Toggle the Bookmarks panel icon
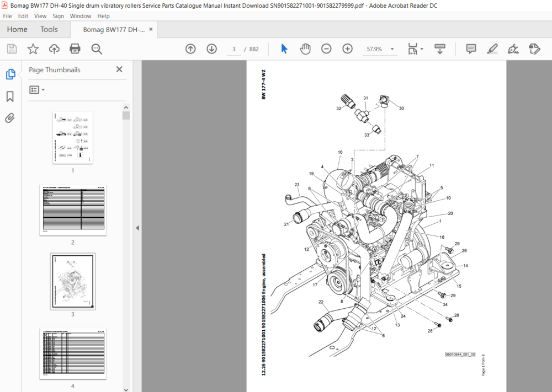552x392 pixels. (x=10, y=96)
